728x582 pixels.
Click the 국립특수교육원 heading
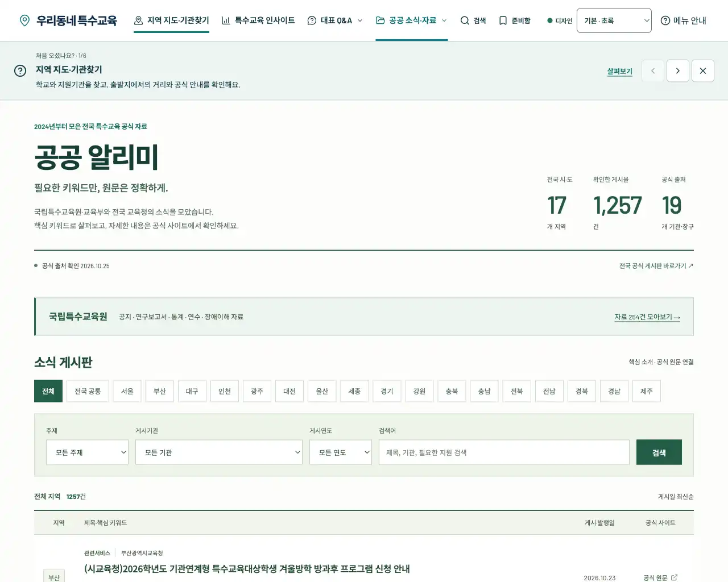[78, 317]
